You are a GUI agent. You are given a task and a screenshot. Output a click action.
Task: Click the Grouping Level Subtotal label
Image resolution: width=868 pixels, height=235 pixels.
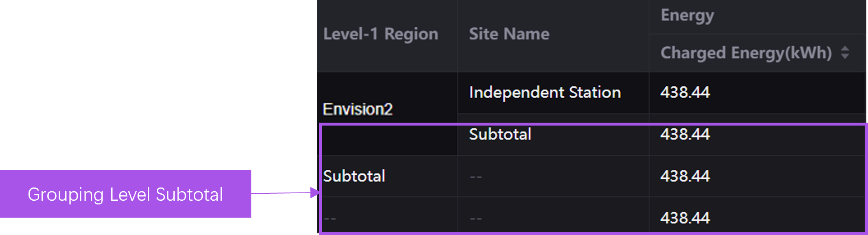click(125, 194)
